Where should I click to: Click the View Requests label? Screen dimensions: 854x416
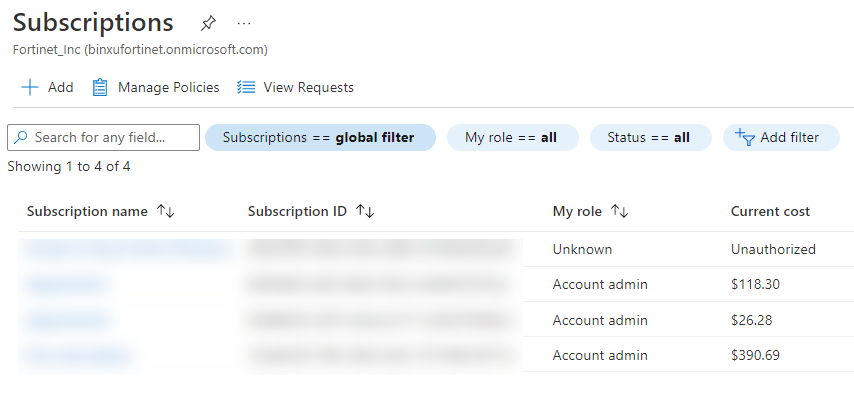308,87
